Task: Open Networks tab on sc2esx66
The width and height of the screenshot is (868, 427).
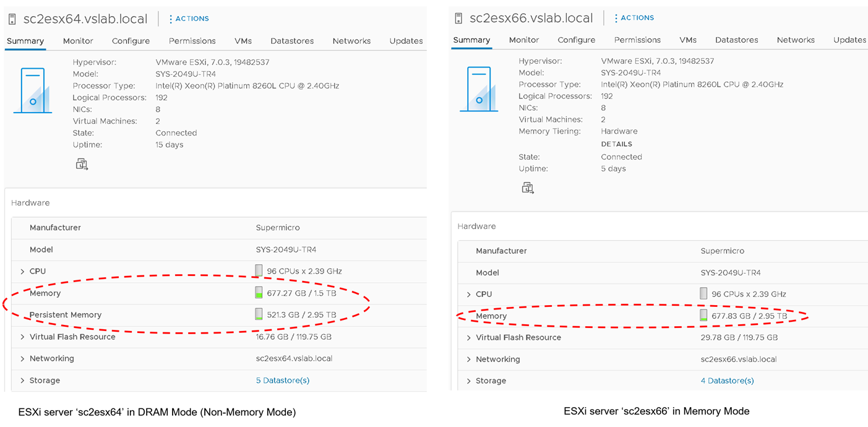Action: [796, 40]
